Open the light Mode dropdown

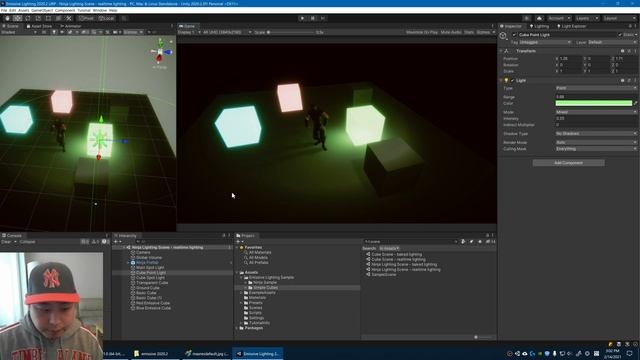coord(596,112)
